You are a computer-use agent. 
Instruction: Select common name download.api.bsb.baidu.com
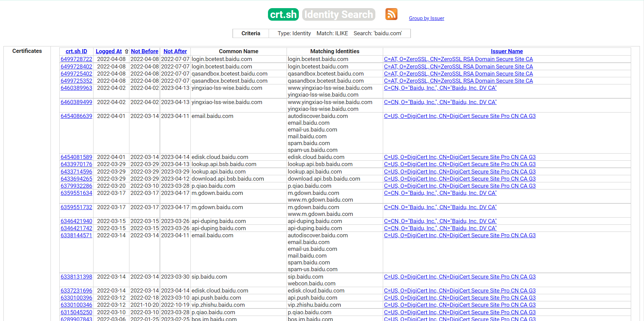(x=228, y=179)
